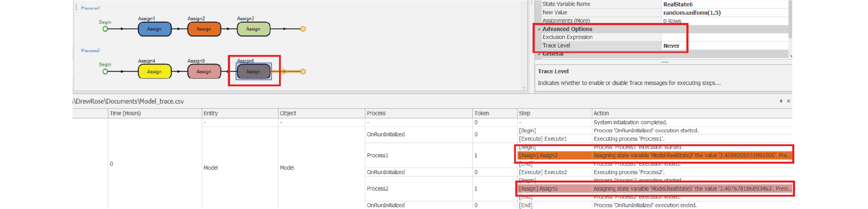
Task: Sort by Time (Hours) column header
Action: 155,113
